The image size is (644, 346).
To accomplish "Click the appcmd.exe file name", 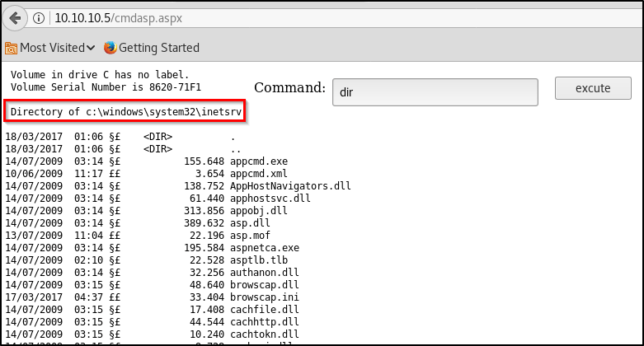I will [259, 161].
